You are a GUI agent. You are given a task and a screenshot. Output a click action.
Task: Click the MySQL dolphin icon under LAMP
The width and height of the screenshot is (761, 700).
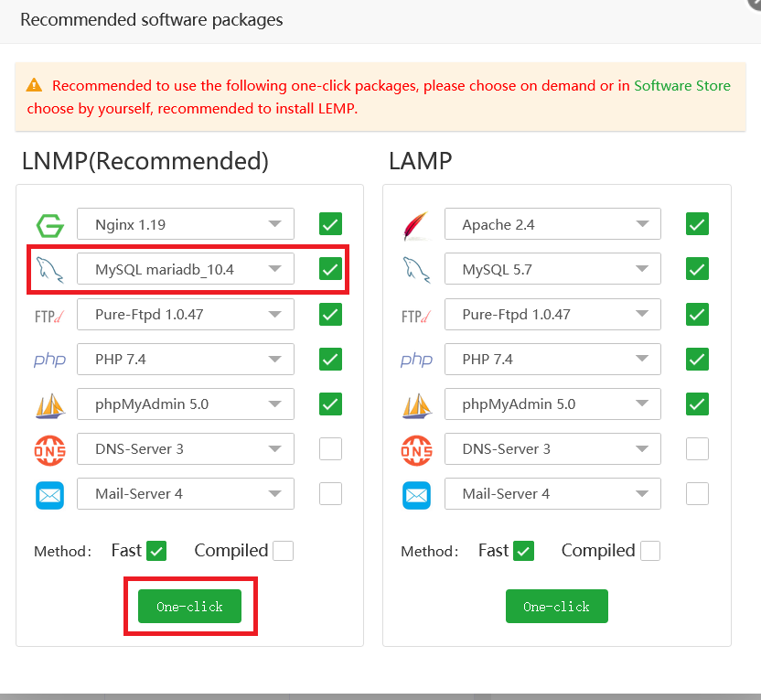click(x=416, y=270)
